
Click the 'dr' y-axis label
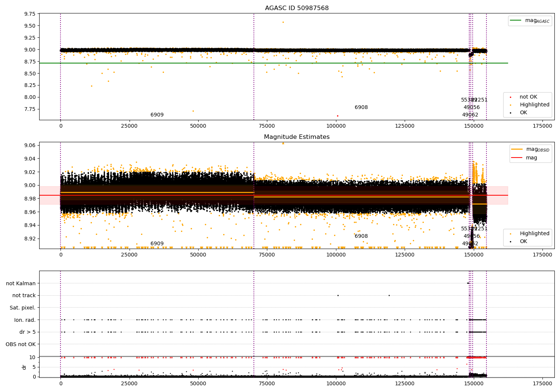pos(24,367)
